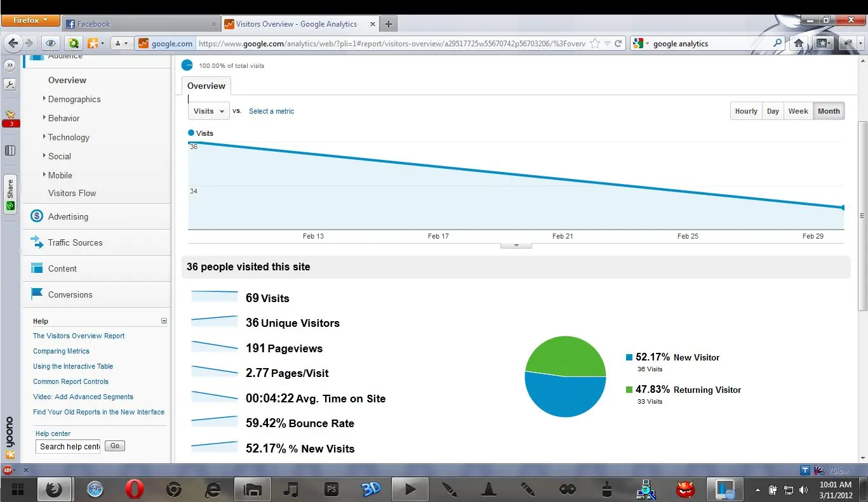Open Google Chrome from the taskbar
The image size is (868, 502).
174,489
